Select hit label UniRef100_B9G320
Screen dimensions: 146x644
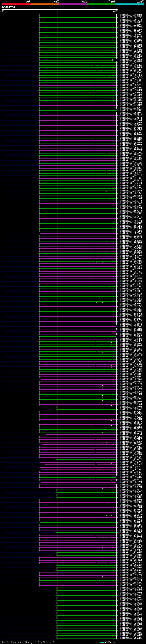131,540
